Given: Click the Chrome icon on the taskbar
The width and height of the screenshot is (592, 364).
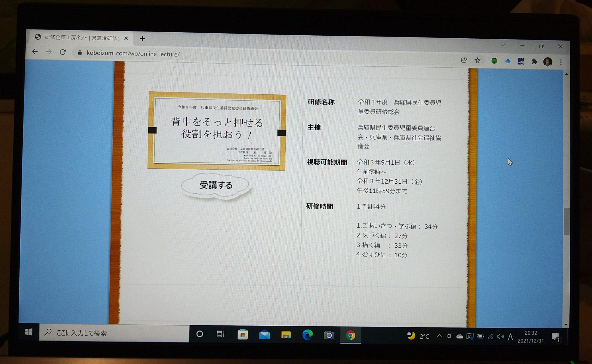Looking at the screenshot, I should tap(351, 335).
